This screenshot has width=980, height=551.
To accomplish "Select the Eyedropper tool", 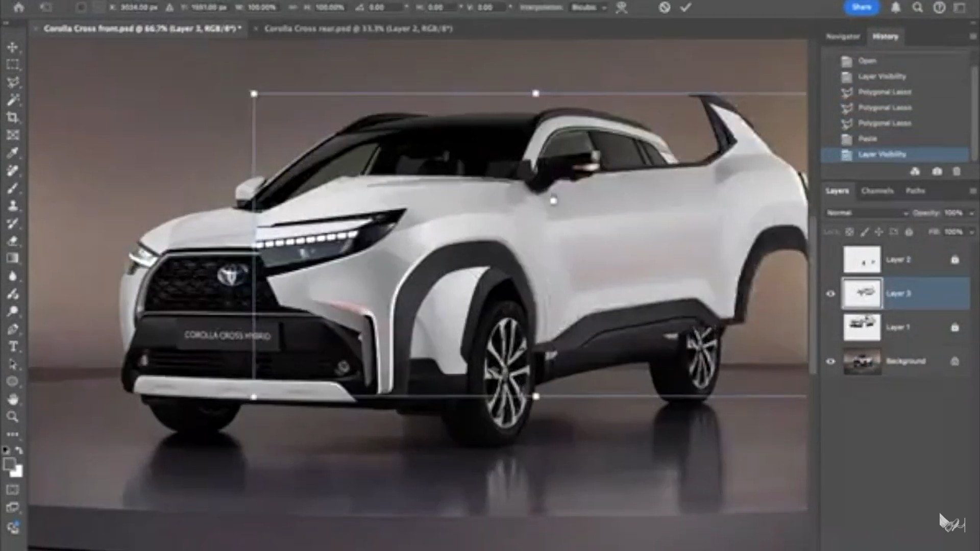I will click(x=13, y=153).
